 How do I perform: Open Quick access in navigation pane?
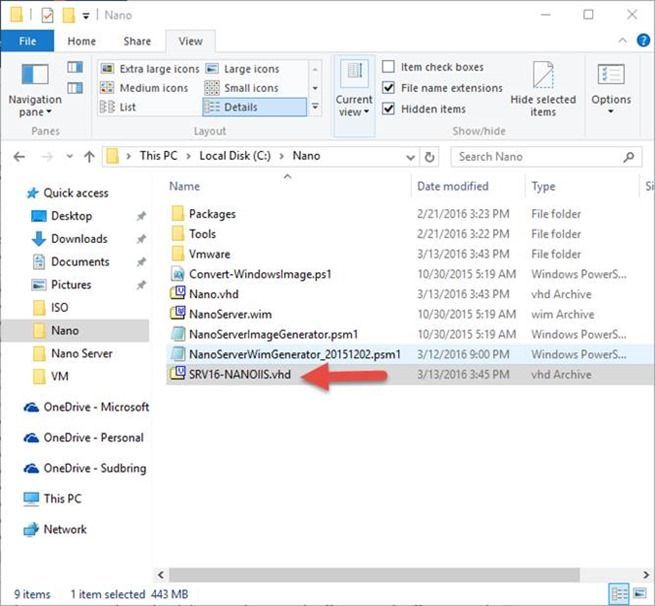67,193
